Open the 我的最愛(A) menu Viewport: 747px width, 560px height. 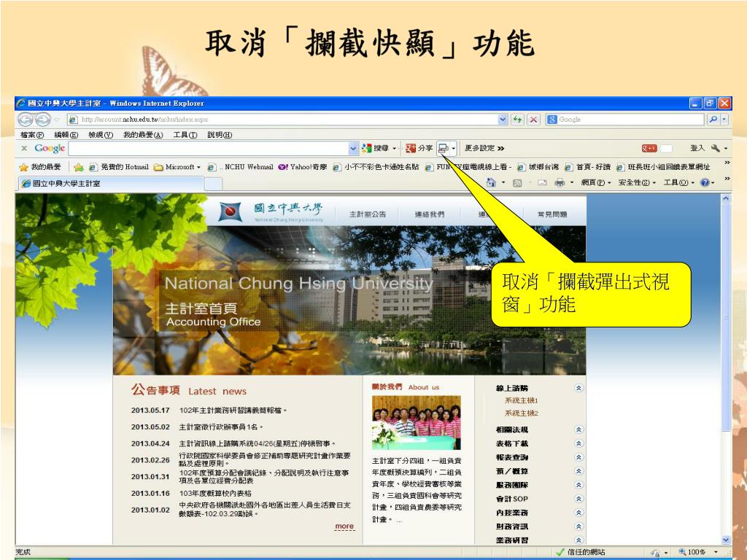[143, 135]
